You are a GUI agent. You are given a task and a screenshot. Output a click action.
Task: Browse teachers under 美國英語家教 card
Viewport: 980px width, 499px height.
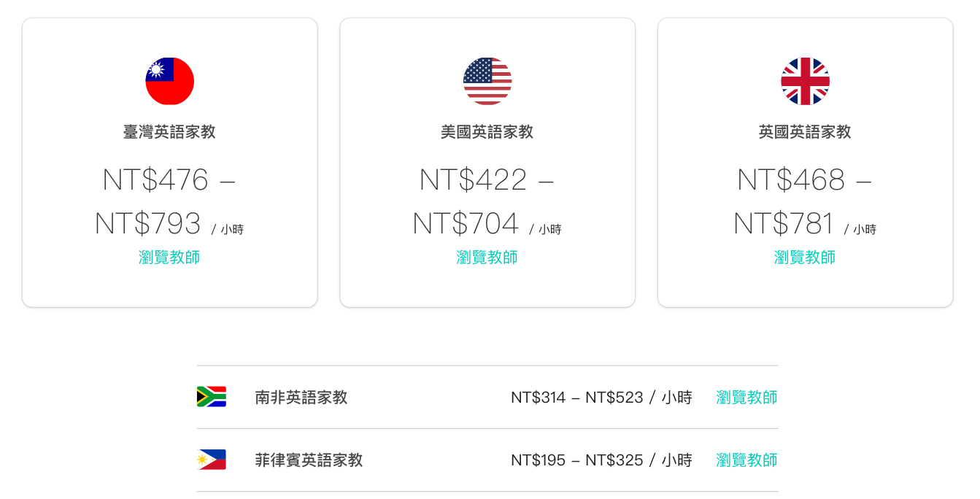tap(487, 258)
